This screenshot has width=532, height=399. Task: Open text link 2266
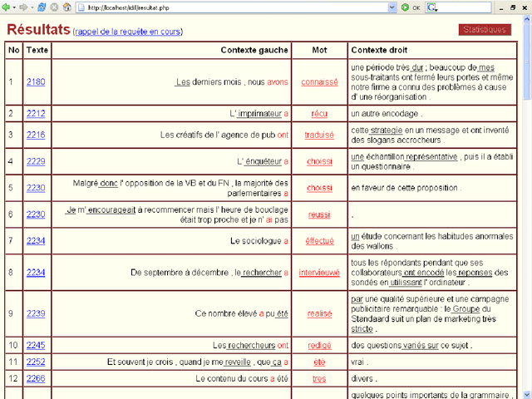click(x=36, y=377)
